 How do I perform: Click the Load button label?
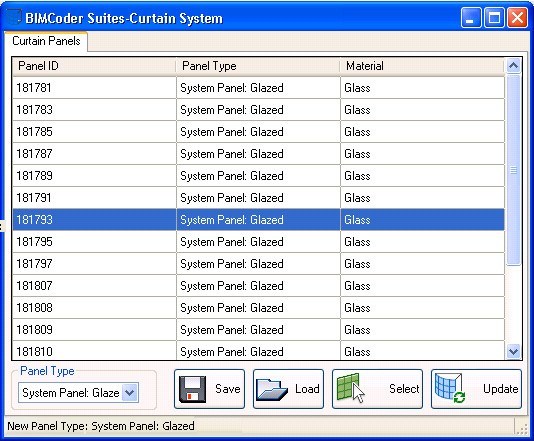(307, 389)
